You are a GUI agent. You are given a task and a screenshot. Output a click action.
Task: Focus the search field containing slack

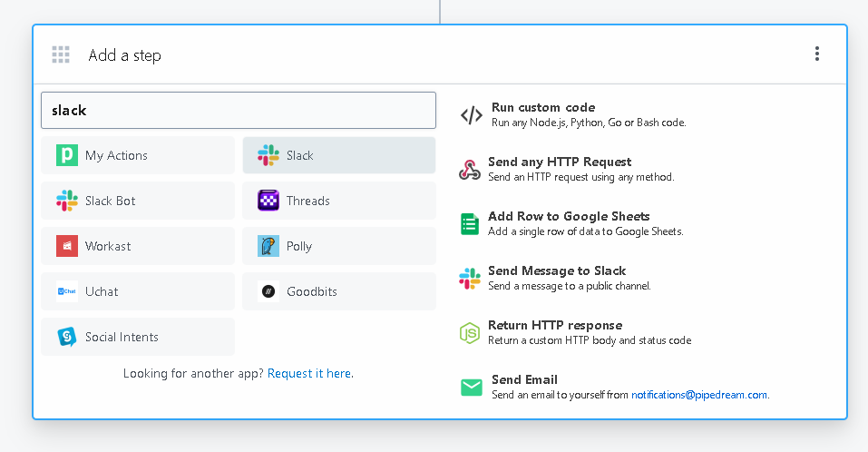tap(239, 110)
